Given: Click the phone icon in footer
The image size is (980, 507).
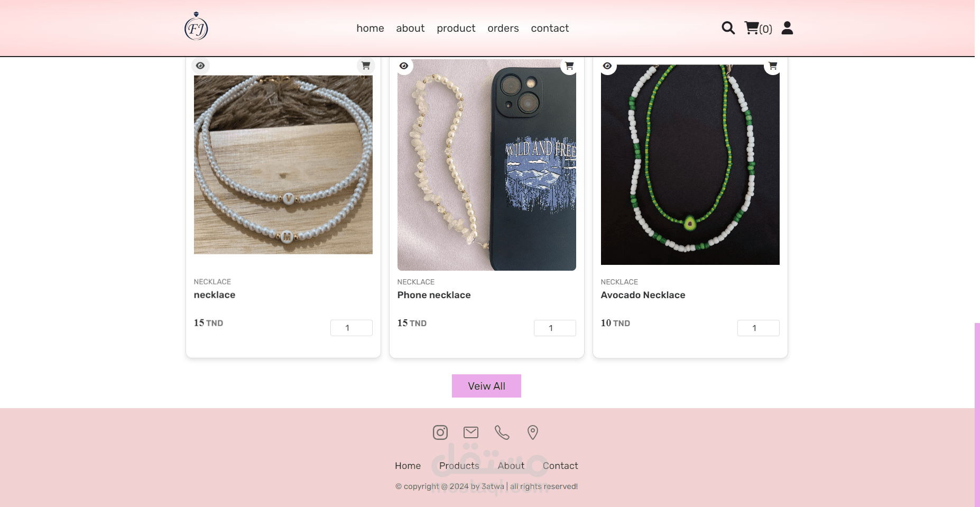Looking at the screenshot, I should click(x=502, y=432).
